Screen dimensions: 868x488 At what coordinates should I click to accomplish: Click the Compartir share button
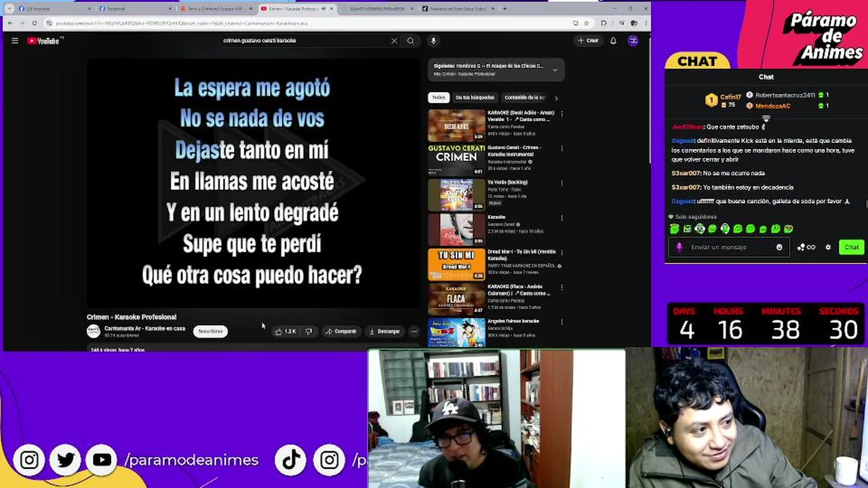[x=340, y=331]
